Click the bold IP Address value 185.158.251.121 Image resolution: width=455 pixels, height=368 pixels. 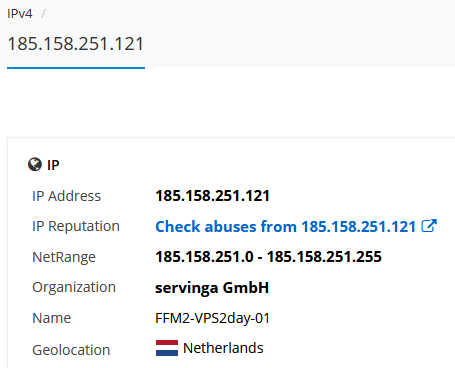(x=212, y=196)
